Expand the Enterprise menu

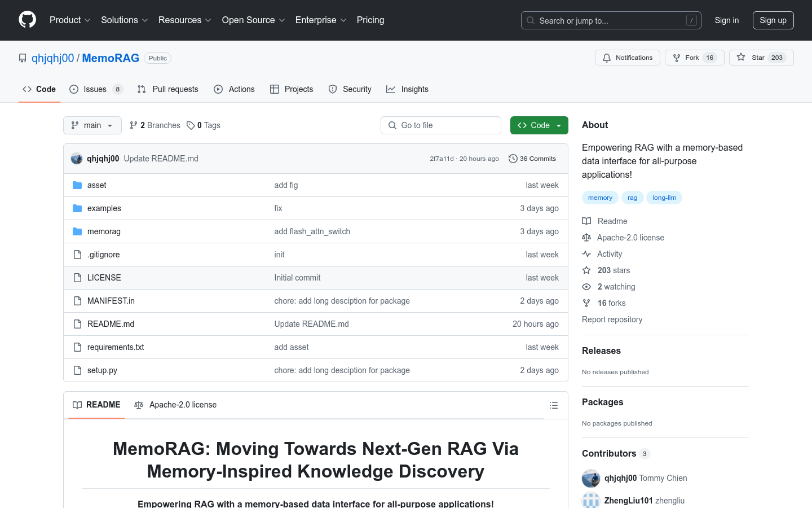tap(321, 20)
